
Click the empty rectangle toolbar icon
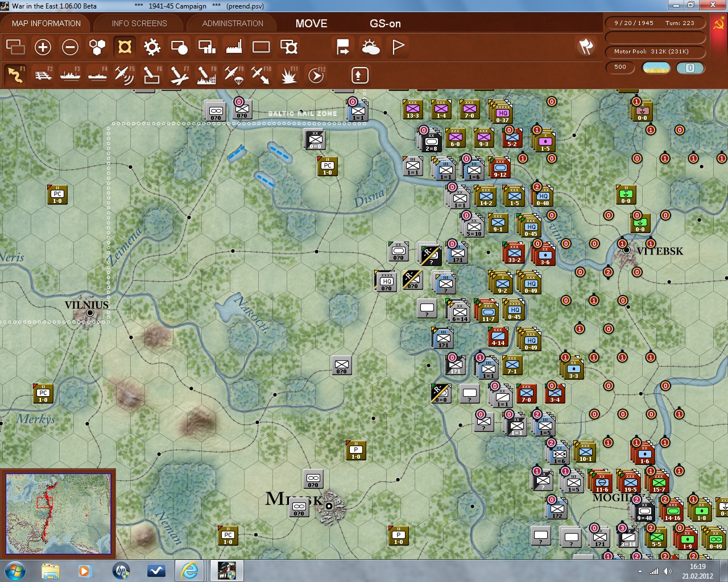pyautogui.click(x=261, y=47)
